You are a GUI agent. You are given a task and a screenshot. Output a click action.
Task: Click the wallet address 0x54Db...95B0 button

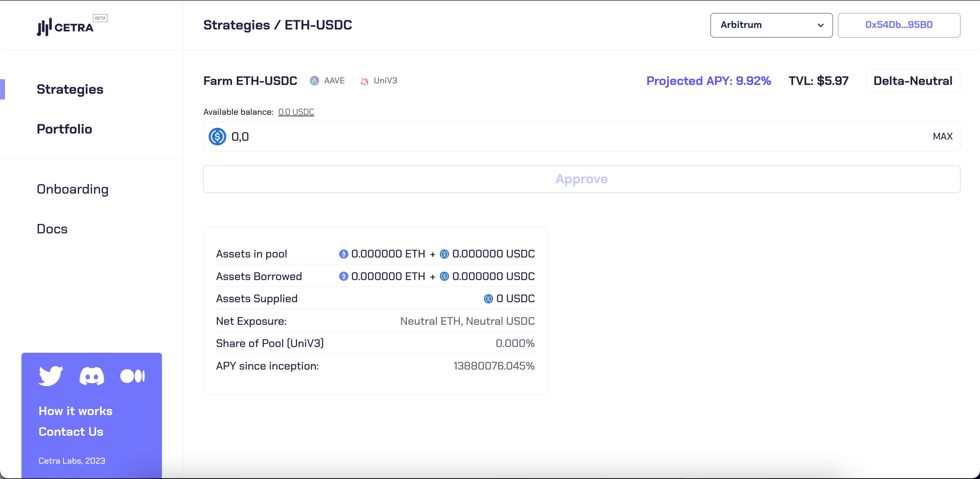[x=899, y=25]
